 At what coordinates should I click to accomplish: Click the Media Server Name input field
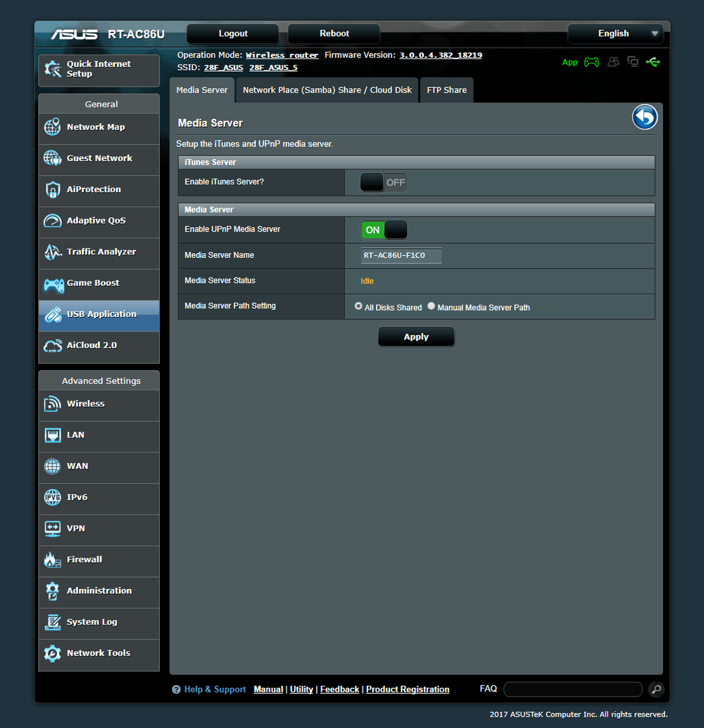click(401, 255)
